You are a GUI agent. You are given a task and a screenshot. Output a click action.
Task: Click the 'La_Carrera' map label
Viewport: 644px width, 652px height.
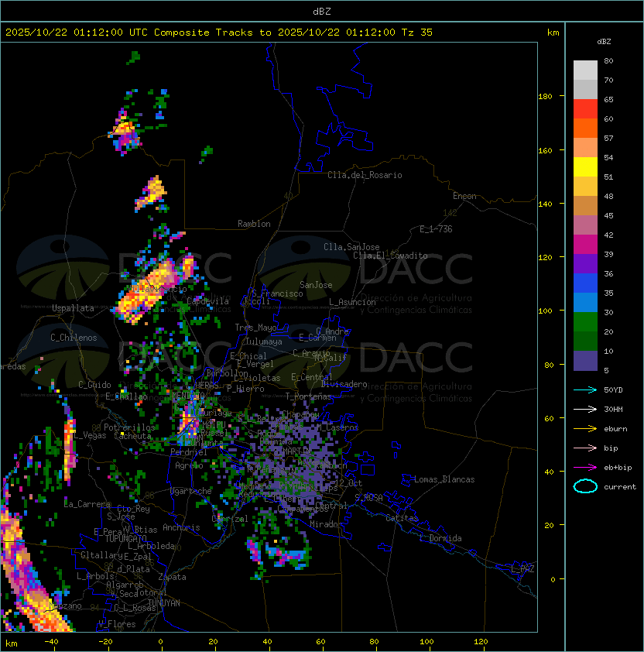[x=87, y=504]
